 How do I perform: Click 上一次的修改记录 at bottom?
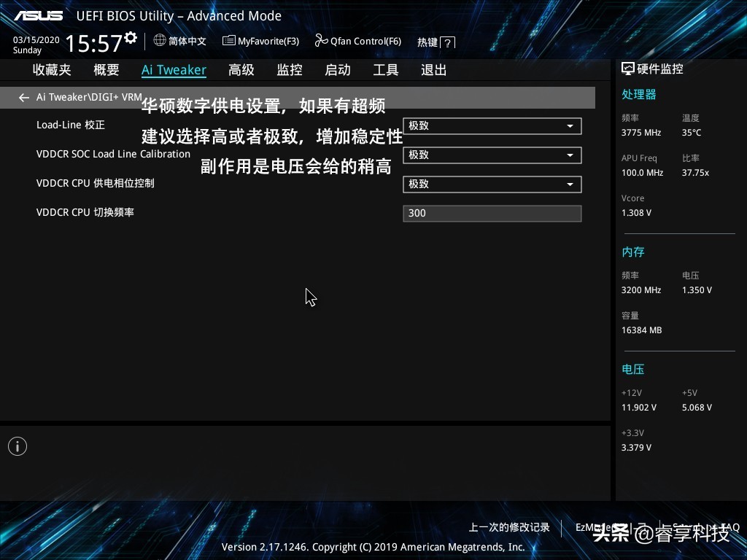(x=509, y=527)
